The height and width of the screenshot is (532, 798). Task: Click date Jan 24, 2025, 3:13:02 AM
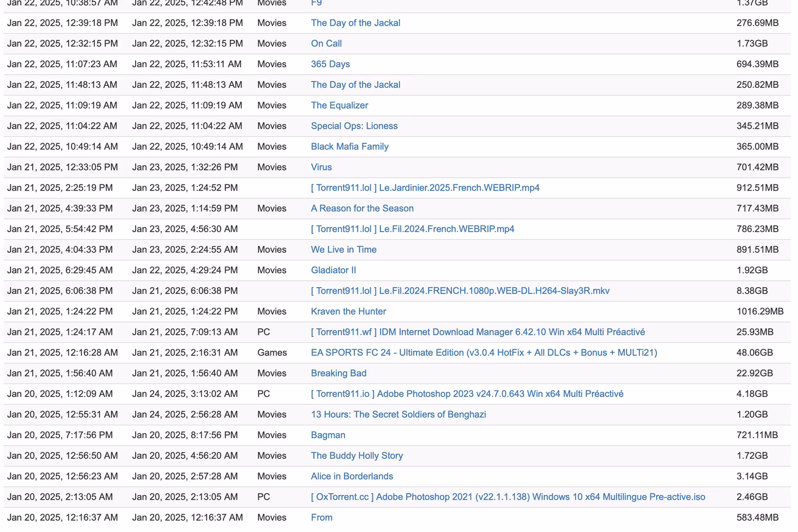click(185, 393)
